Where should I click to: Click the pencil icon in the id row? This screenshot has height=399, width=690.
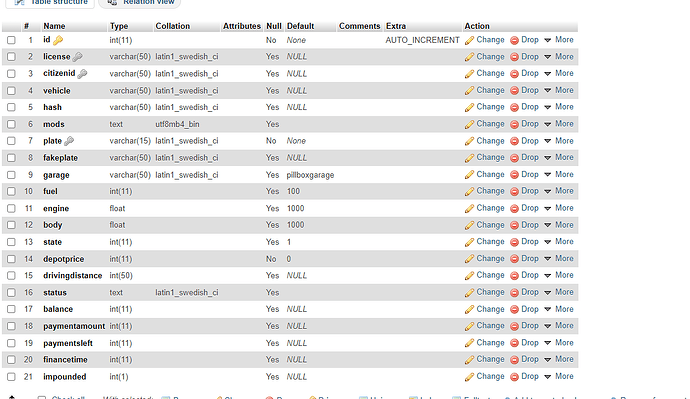coord(469,40)
